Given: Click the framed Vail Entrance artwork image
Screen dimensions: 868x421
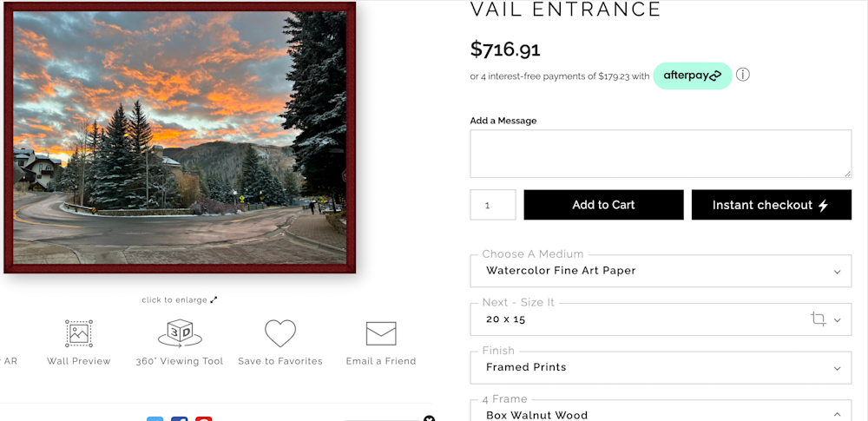Looking at the screenshot, I should point(180,137).
